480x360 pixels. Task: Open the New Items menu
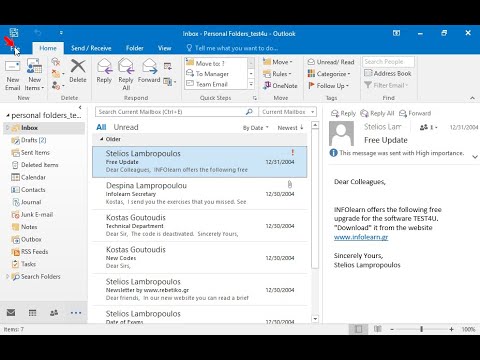(34, 76)
